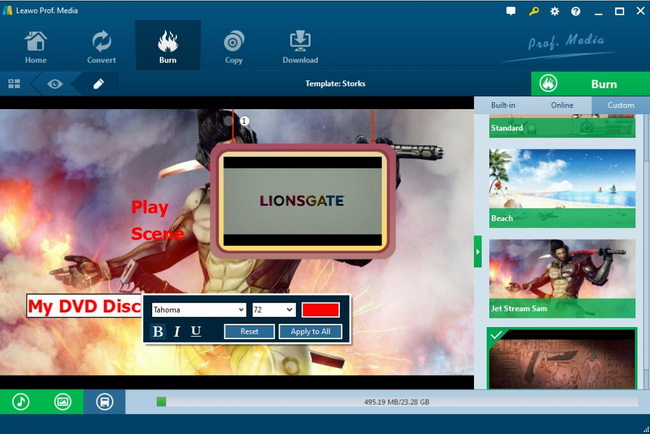
Task: Open the help question mark icon
Action: point(576,12)
